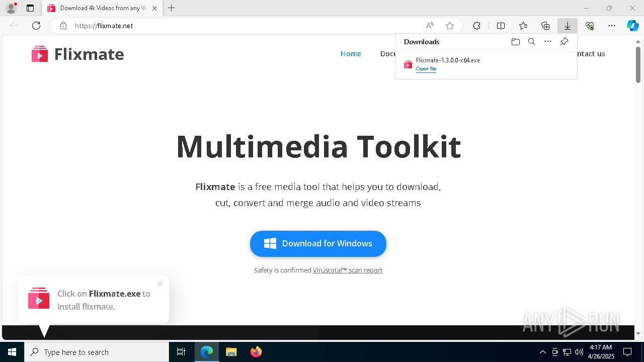644x362 pixels.
Task: Pin the Downloads panel
Action: tap(565, 42)
